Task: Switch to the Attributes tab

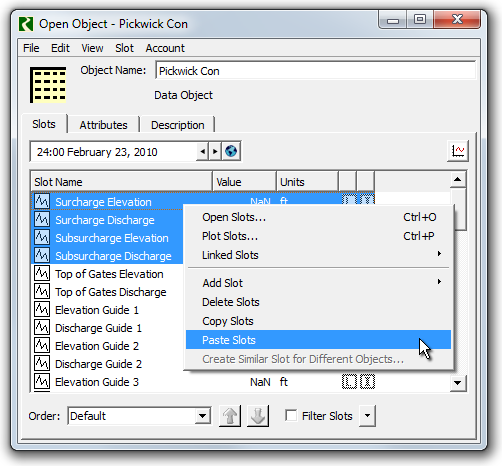Action: pyautogui.click(x=103, y=125)
